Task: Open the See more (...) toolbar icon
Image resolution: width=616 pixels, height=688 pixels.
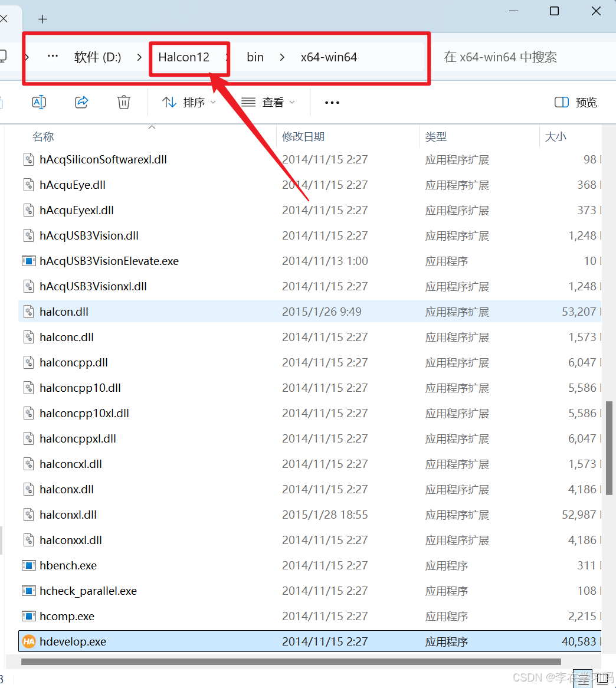Action: coord(332,102)
